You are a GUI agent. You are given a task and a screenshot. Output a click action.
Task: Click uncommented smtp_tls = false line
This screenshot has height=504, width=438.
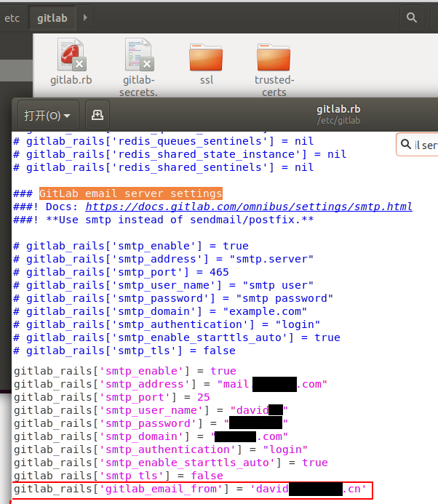tap(119, 476)
